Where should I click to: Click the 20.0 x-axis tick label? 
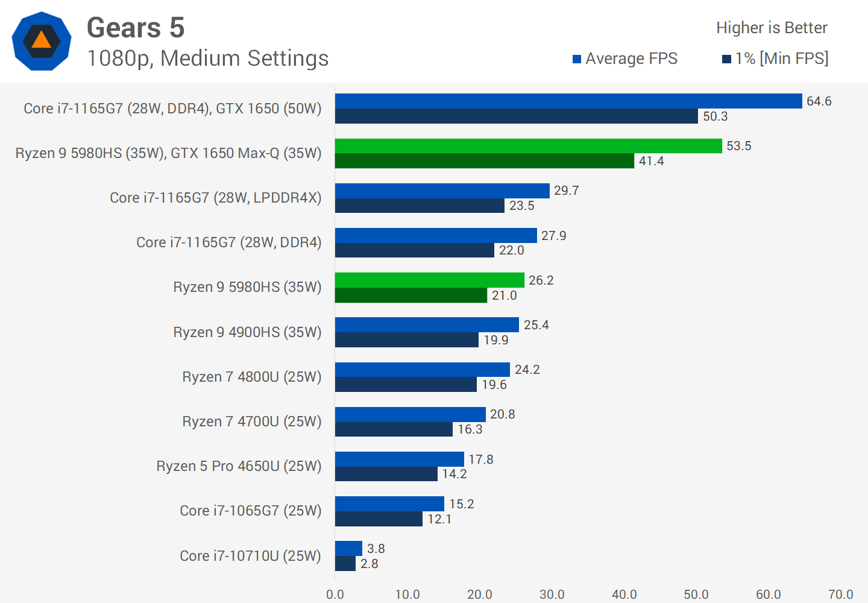(480, 594)
